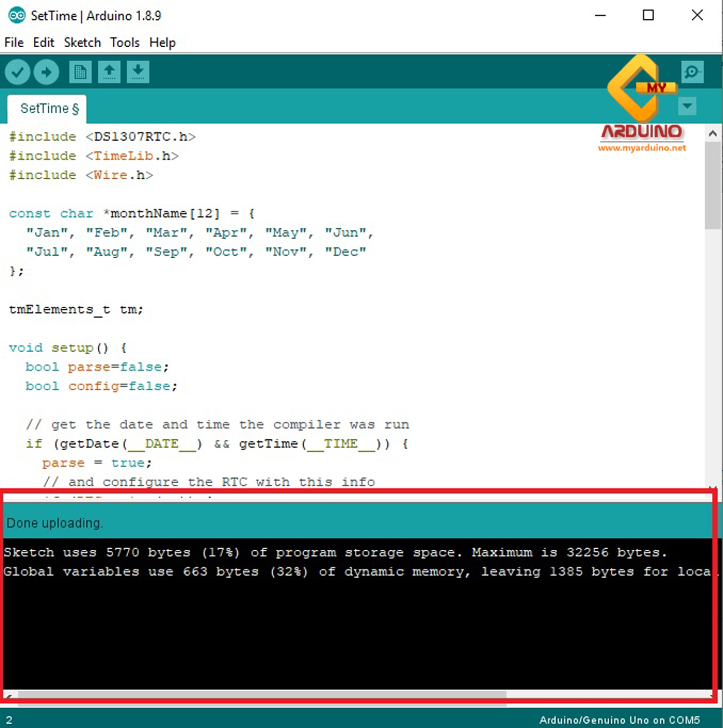The height and width of the screenshot is (728, 723).
Task: Click the Verify (checkmark) button
Action: coord(17,71)
